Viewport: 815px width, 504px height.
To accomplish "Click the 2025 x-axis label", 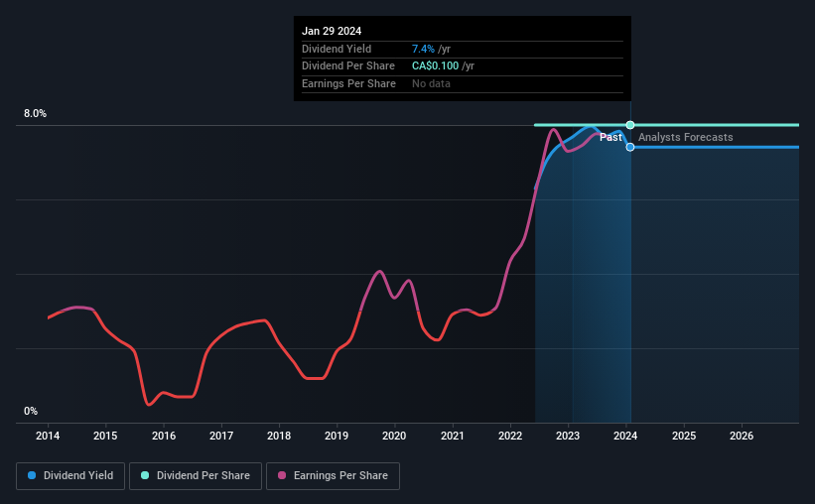I will click(x=684, y=436).
